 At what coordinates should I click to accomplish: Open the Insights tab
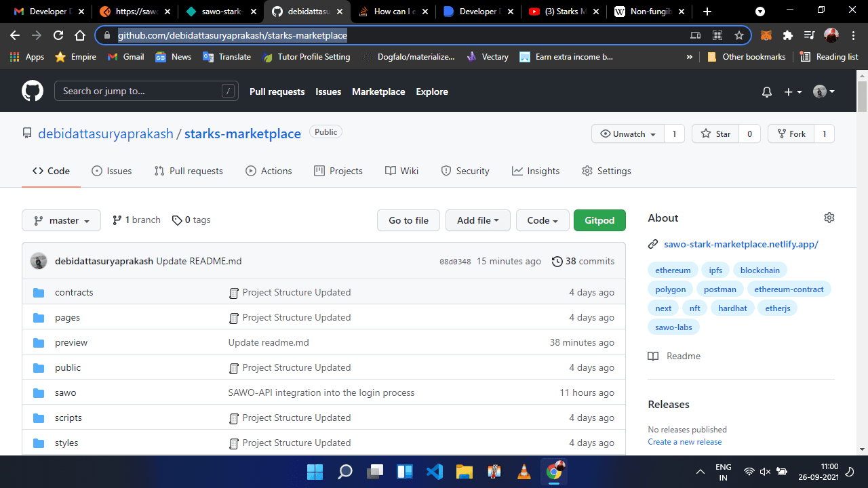click(536, 171)
